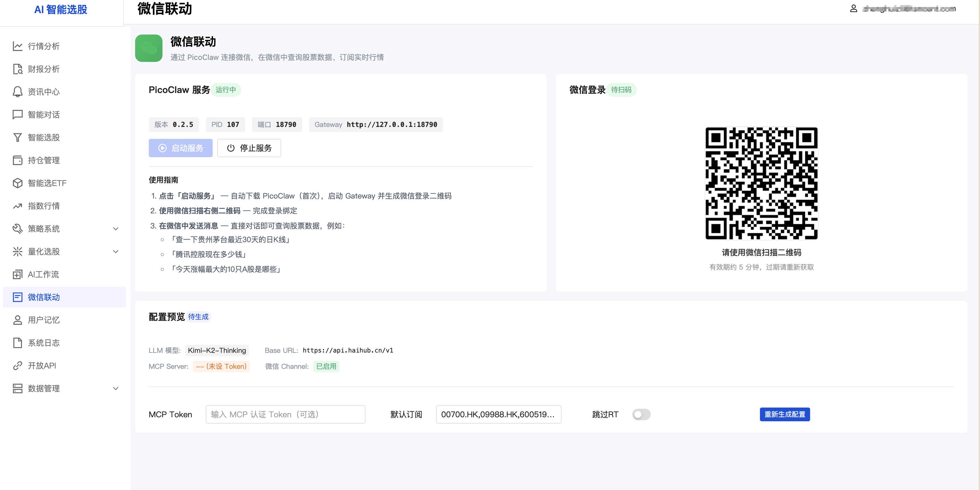Image resolution: width=980 pixels, height=490 pixels.
Task: Click the 策略系统 tool icon
Action: [17, 229]
